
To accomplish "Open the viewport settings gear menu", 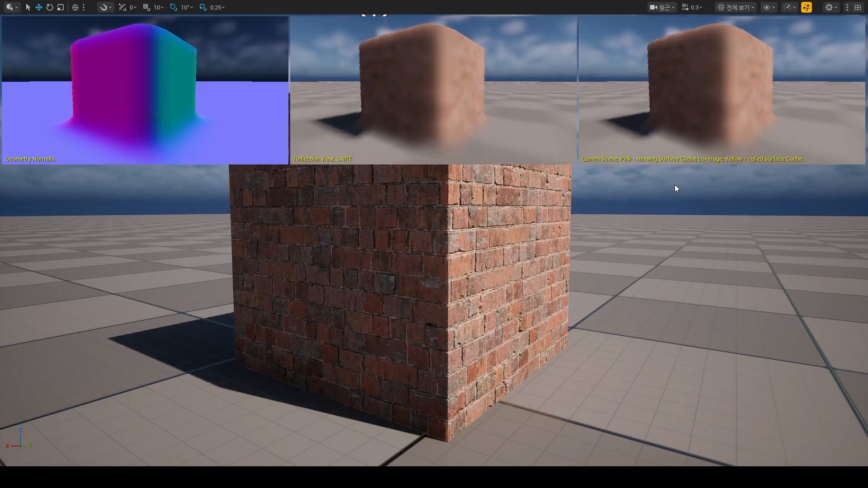I will coord(831,7).
